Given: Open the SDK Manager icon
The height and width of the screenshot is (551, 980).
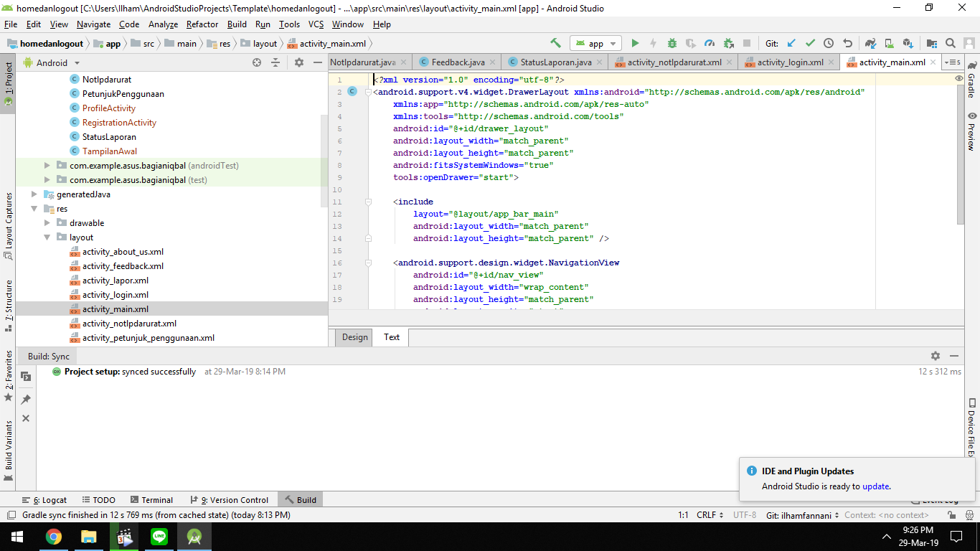Looking at the screenshot, I should point(908,43).
